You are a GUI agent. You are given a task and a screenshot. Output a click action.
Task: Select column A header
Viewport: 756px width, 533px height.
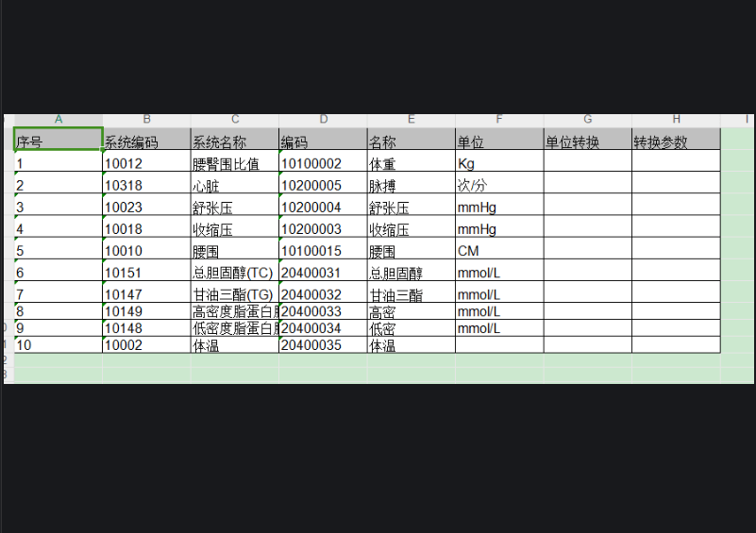(59, 120)
